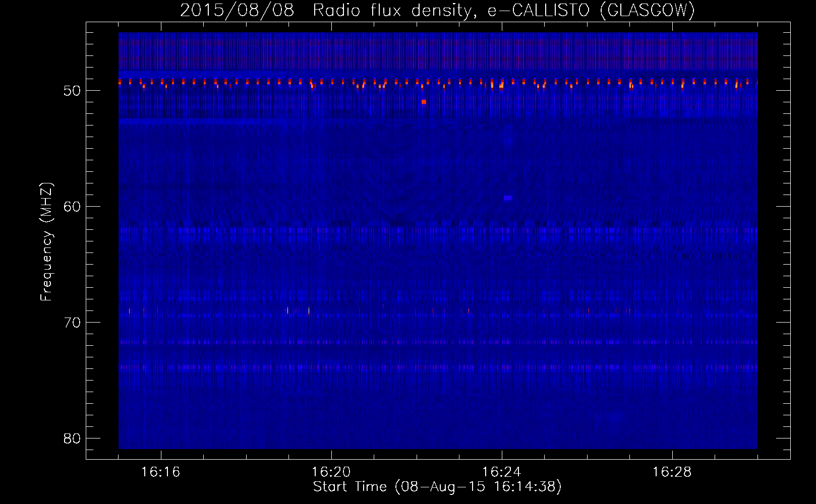Click the bright horizontal band near 52.5 MHz
The height and width of the screenshot is (504, 816).
(x=203, y=121)
